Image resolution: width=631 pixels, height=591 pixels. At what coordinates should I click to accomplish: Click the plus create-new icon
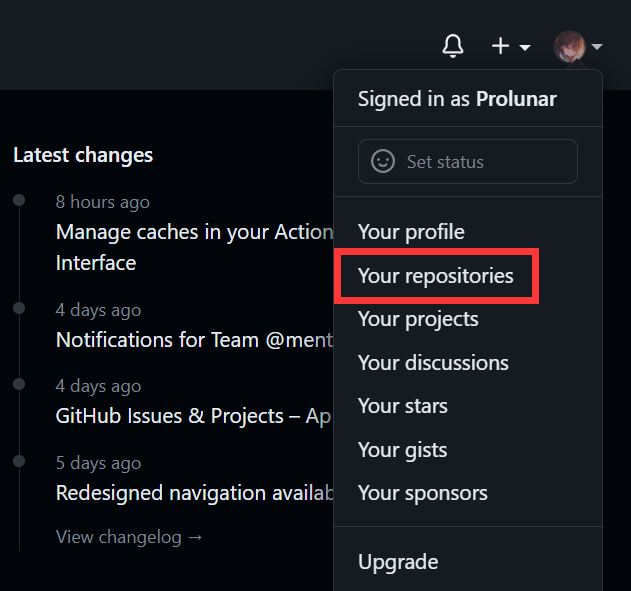[x=501, y=45]
